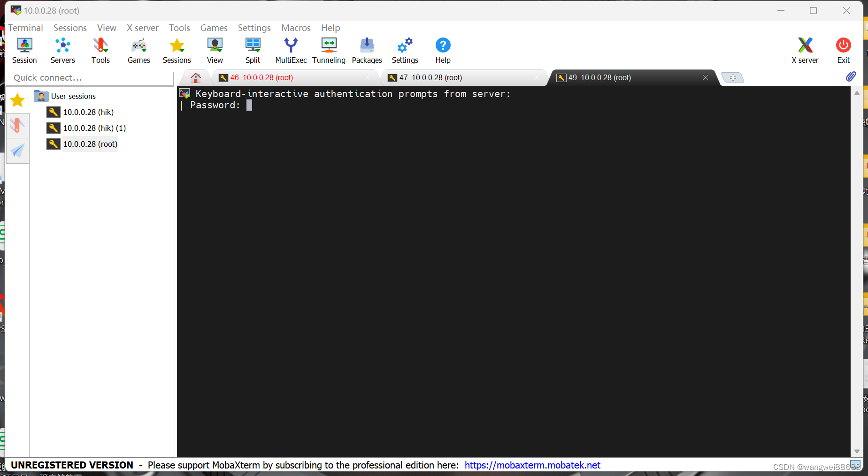Open the mobaxterm.mobatek.net link
This screenshot has width=868, height=476.
coord(532,465)
